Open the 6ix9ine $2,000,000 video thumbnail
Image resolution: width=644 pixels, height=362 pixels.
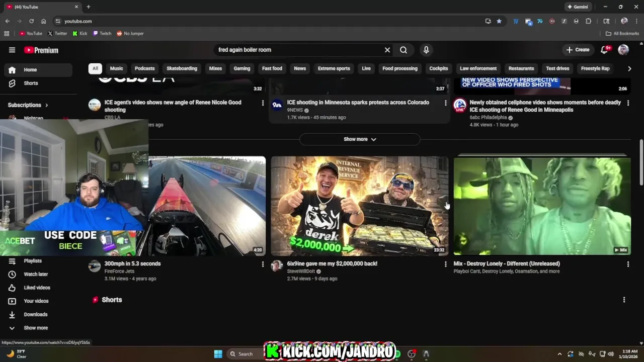(359, 206)
